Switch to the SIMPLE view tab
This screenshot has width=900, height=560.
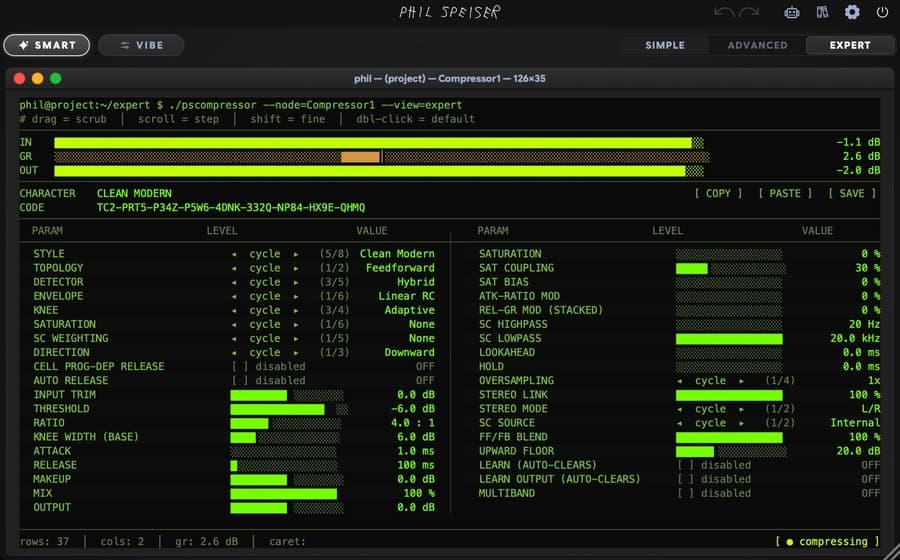tap(665, 45)
